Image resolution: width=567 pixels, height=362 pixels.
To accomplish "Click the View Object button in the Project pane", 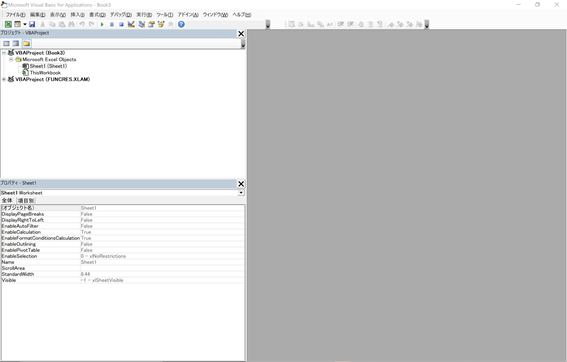I will coord(16,43).
